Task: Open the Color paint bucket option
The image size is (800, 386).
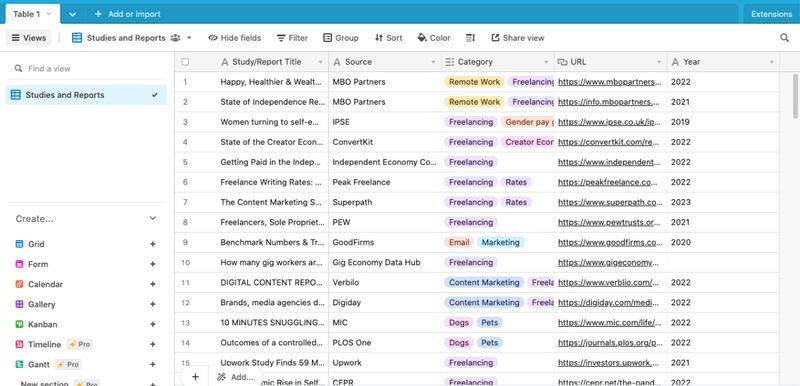Action: tap(434, 38)
